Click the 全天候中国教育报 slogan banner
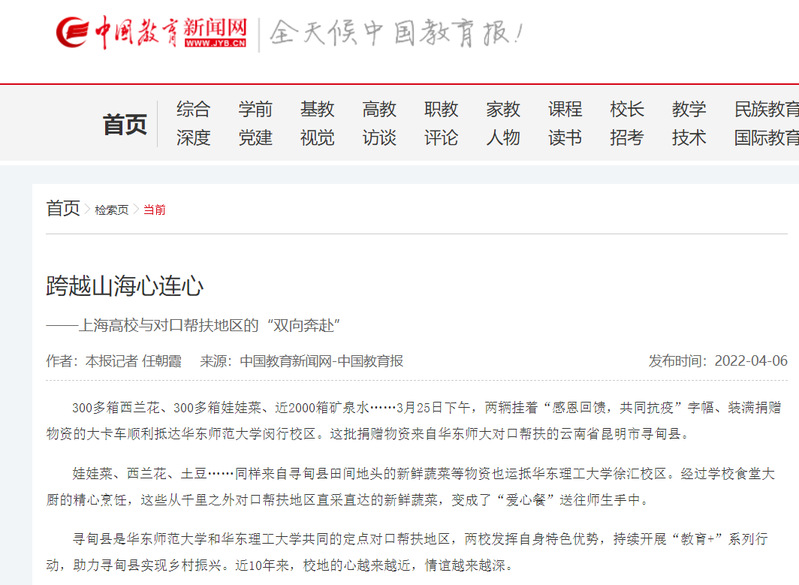 coord(396,34)
